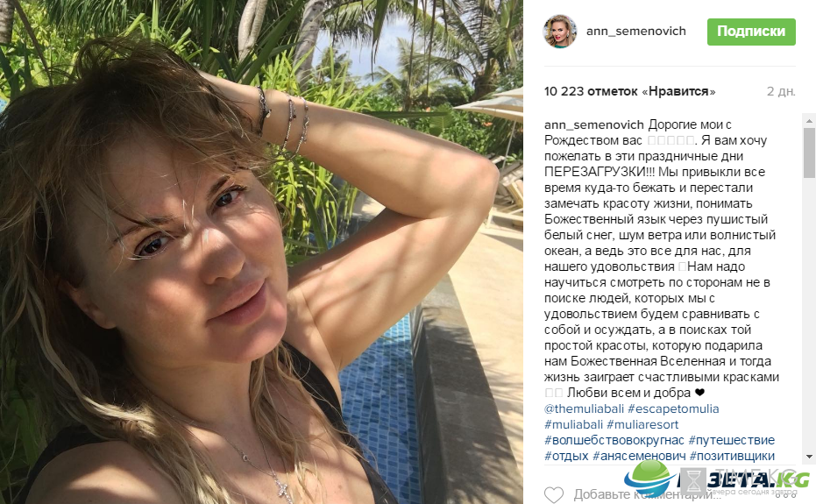816x504 pixels.
Task: Click the selfie photo
Action: (x=261, y=252)
